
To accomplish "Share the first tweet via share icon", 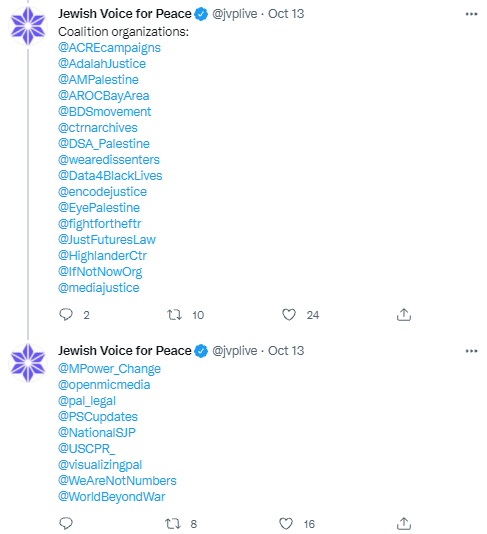I will [404, 315].
